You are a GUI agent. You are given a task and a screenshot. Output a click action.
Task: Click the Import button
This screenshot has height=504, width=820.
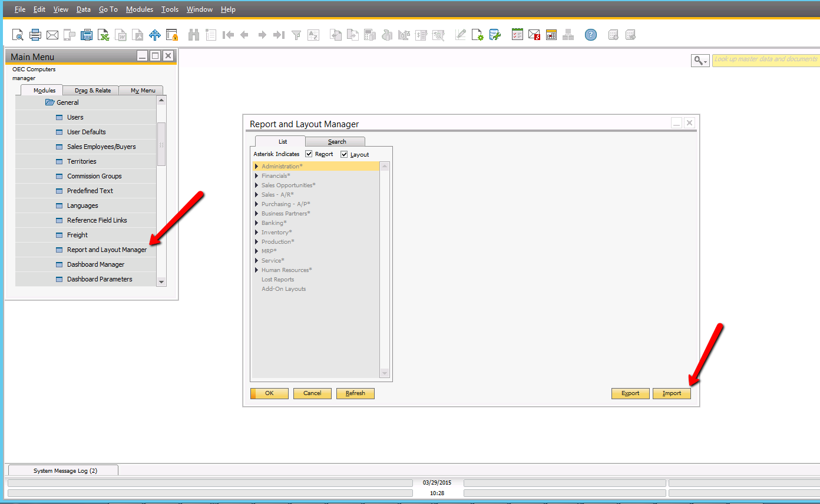click(672, 393)
